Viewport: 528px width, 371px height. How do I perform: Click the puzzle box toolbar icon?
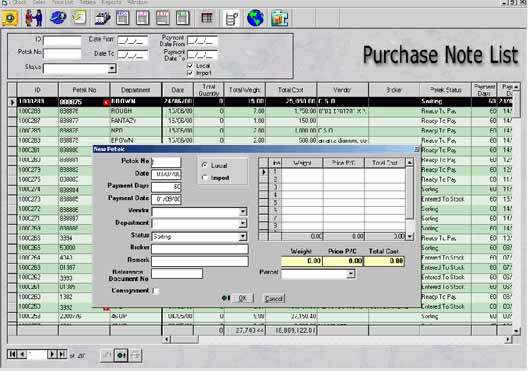coord(280,18)
